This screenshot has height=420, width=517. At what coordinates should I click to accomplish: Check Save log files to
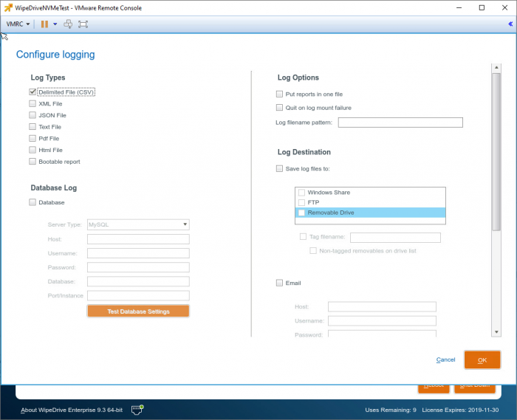coord(279,168)
